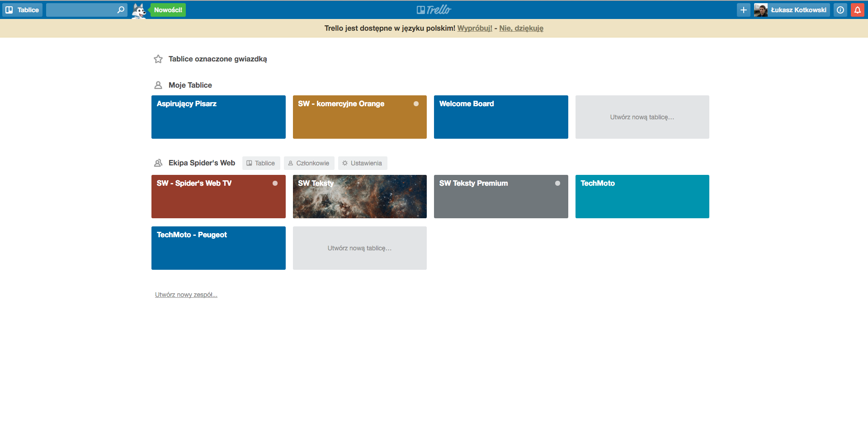Click the Taco husky mascot icon

(x=139, y=10)
